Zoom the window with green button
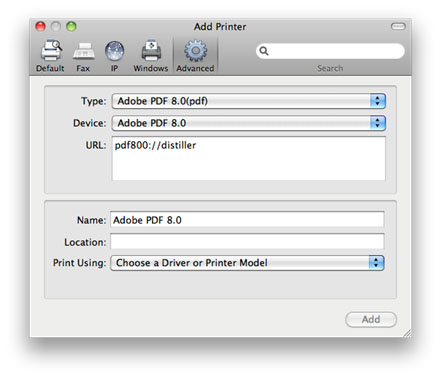 coord(71,26)
